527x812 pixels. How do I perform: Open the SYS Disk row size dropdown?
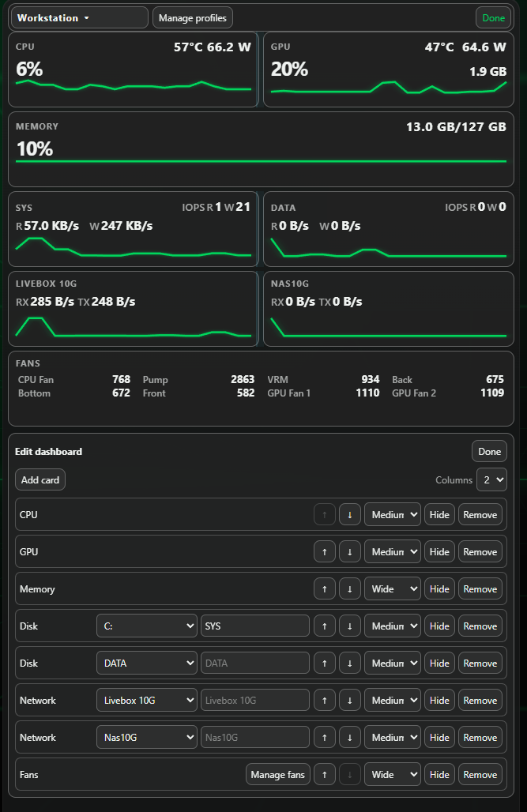[392, 626]
